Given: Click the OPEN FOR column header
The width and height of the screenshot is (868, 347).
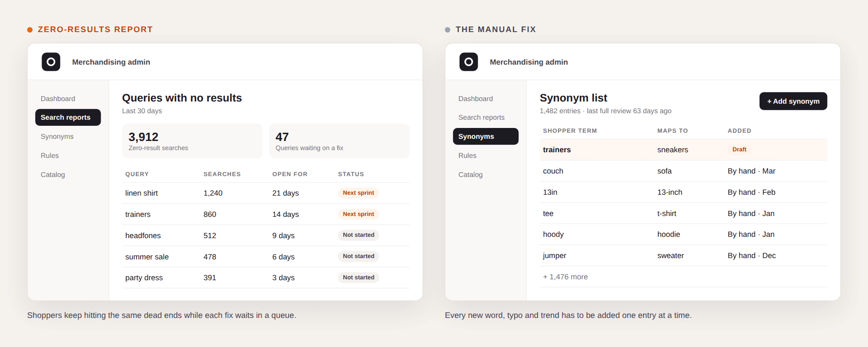Looking at the screenshot, I should pos(289,174).
